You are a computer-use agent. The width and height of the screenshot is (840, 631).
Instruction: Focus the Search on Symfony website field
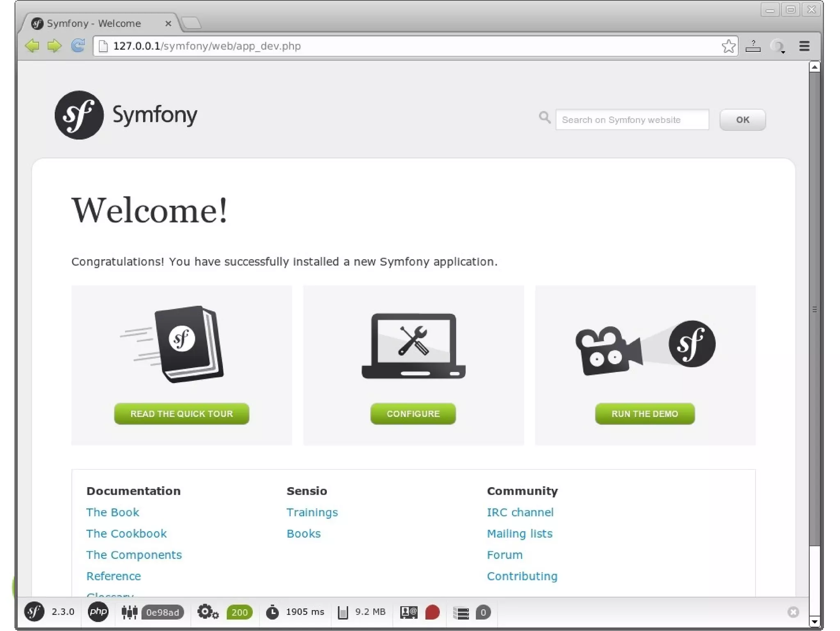(632, 120)
